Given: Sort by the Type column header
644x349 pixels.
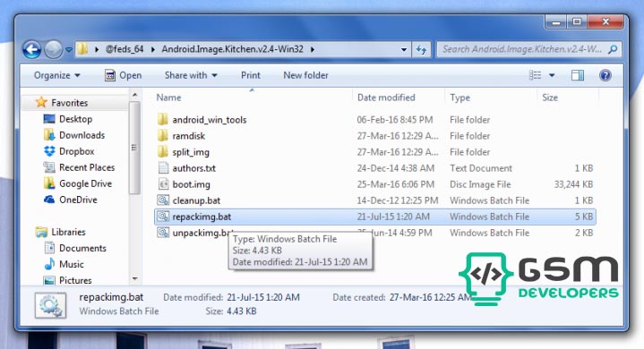Looking at the screenshot, I should coord(459,98).
